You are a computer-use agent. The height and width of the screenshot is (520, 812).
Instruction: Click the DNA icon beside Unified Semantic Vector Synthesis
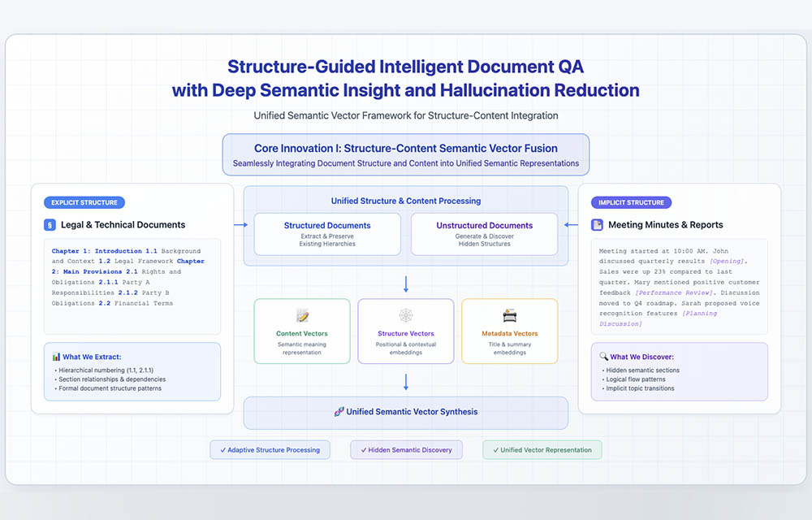pos(339,412)
